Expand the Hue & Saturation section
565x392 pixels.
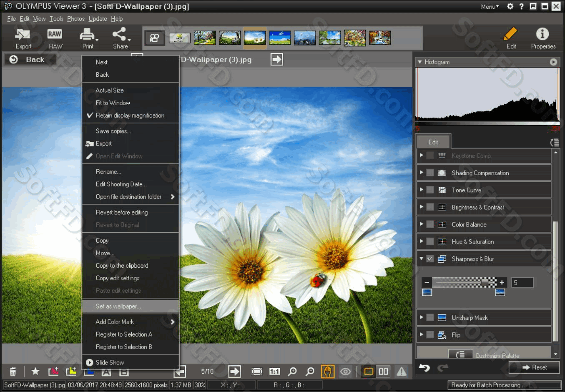pos(422,241)
